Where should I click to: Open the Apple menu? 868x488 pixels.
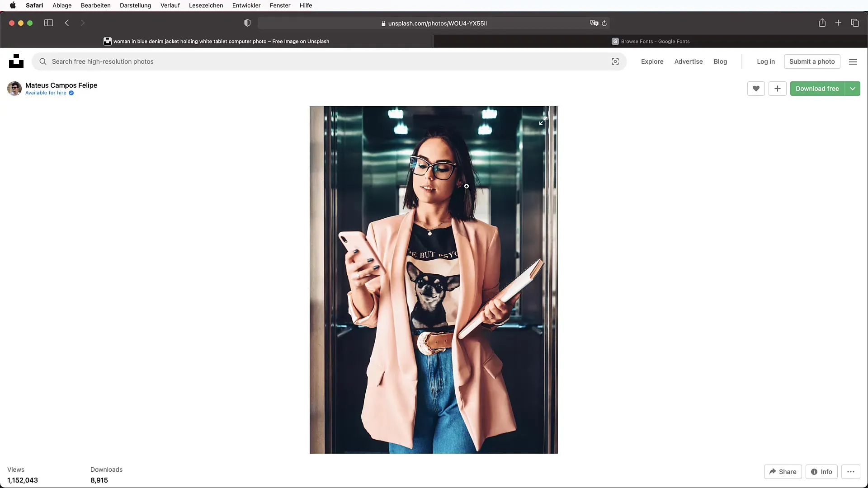click(13, 5)
